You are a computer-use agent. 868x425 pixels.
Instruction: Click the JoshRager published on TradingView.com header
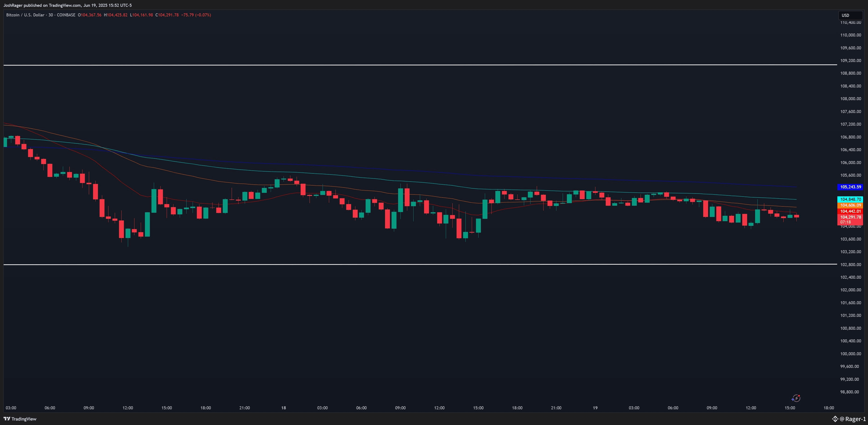click(x=68, y=5)
